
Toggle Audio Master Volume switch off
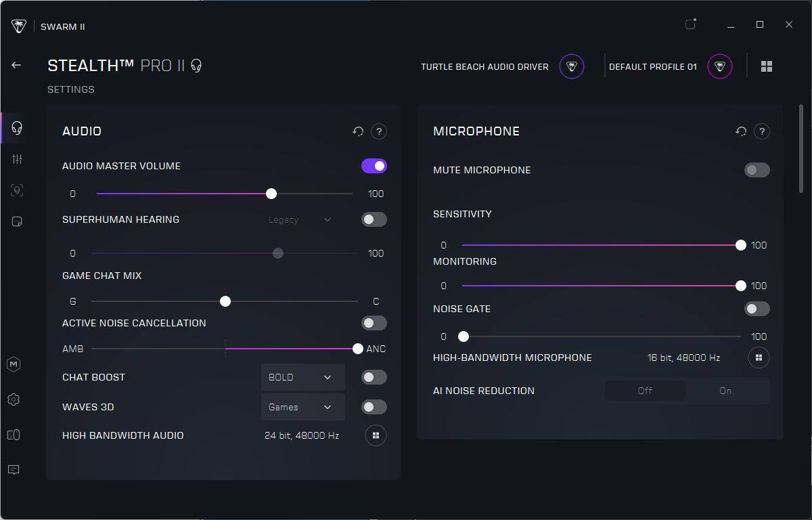pyautogui.click(x=374, y=166)
